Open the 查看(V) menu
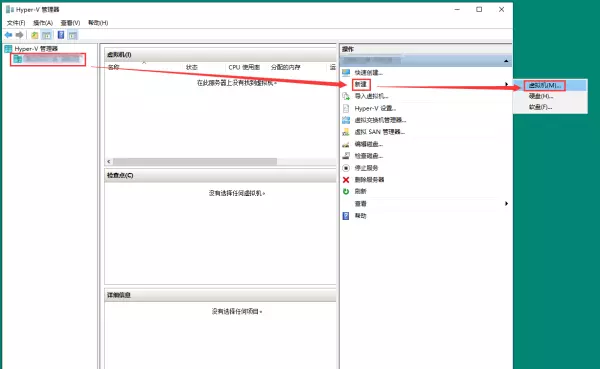This screenshot has height=369, width=600. pos(70,23)
